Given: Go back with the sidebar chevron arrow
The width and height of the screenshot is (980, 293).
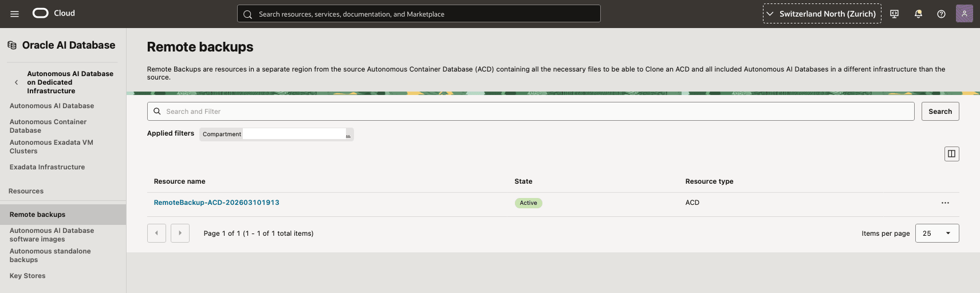Looking at the screenshot, I should (x=16, y=82).
